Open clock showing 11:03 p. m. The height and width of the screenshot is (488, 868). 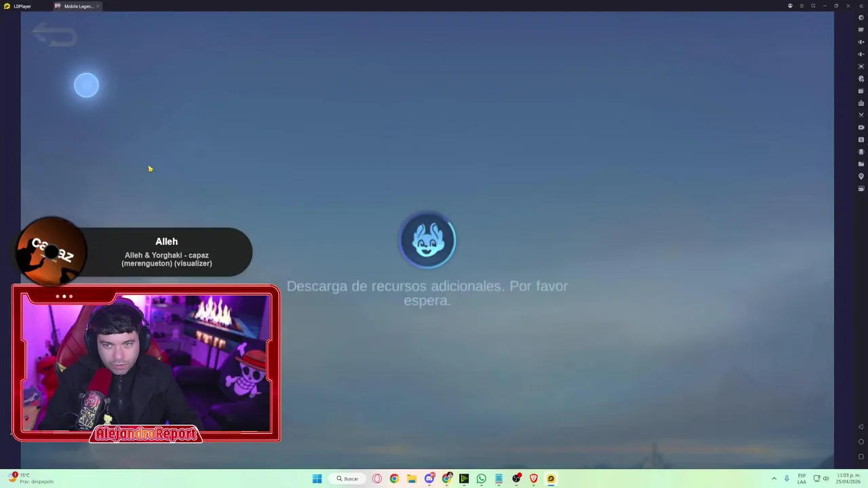(848, 479)
